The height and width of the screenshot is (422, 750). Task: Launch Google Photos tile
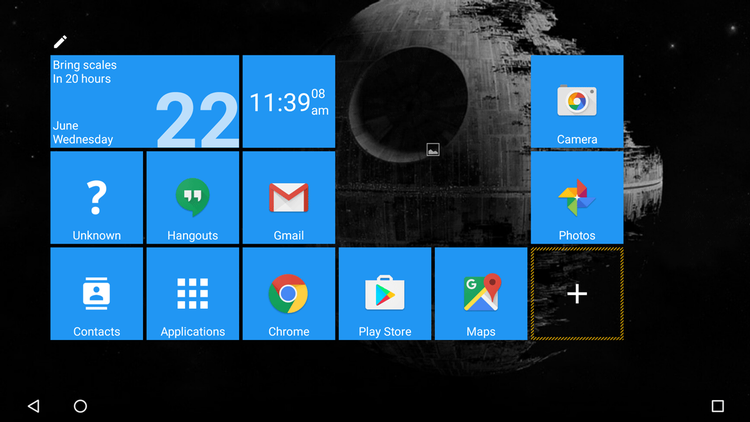[x=577, y=198]
